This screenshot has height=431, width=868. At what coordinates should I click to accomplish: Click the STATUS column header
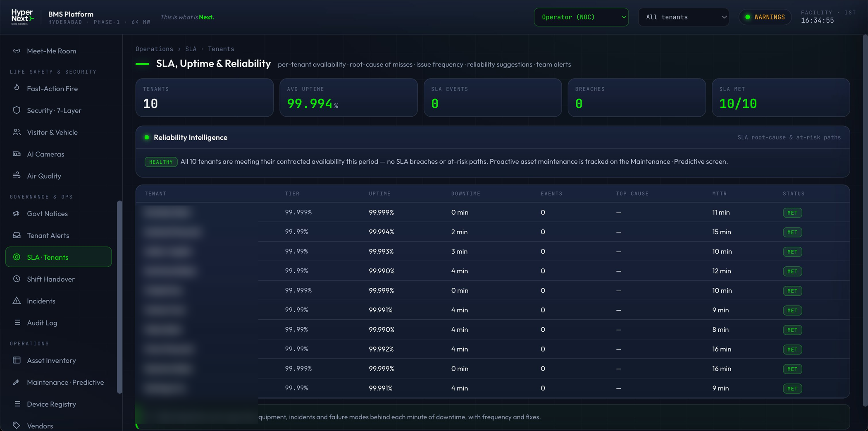[794, 194]
